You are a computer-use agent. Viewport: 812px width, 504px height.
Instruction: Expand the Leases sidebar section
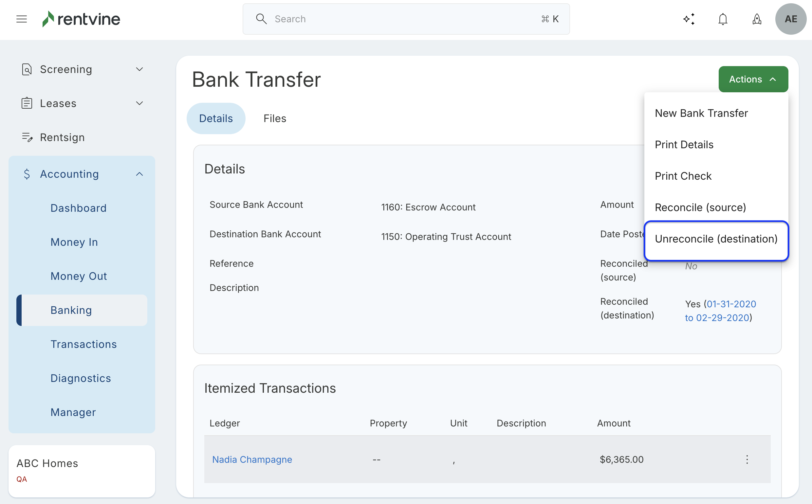coord(139,103)
